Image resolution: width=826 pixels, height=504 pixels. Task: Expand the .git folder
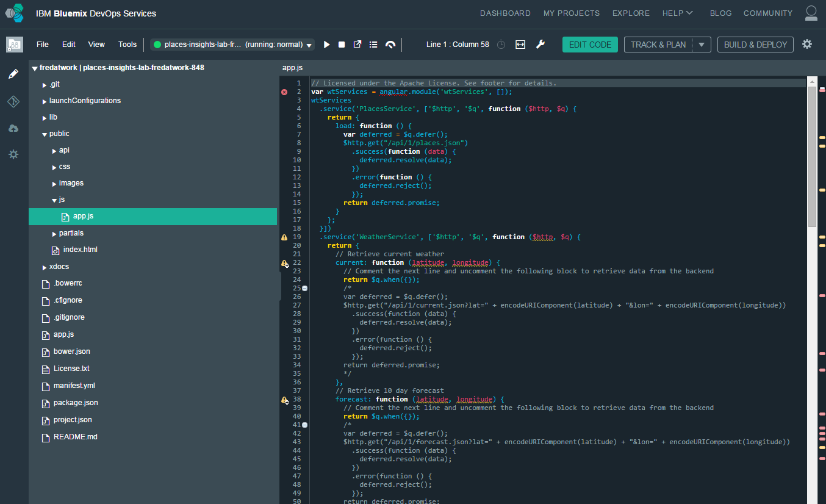pos(45,85)
